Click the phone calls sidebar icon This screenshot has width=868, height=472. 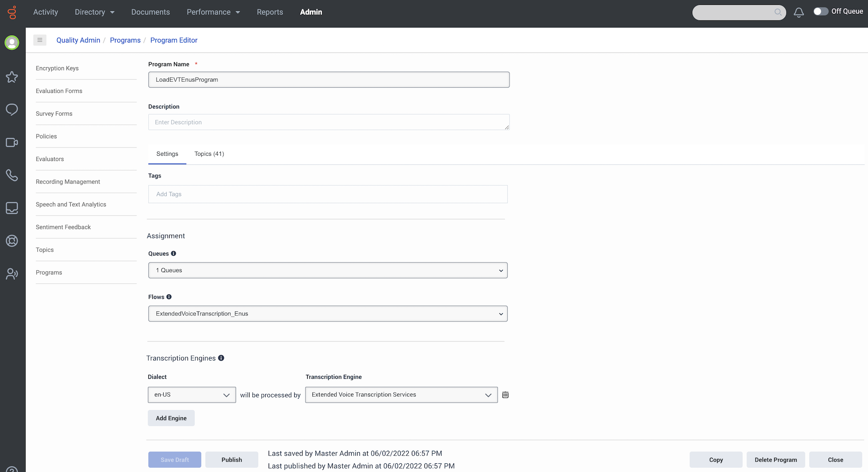click(12, 175)
